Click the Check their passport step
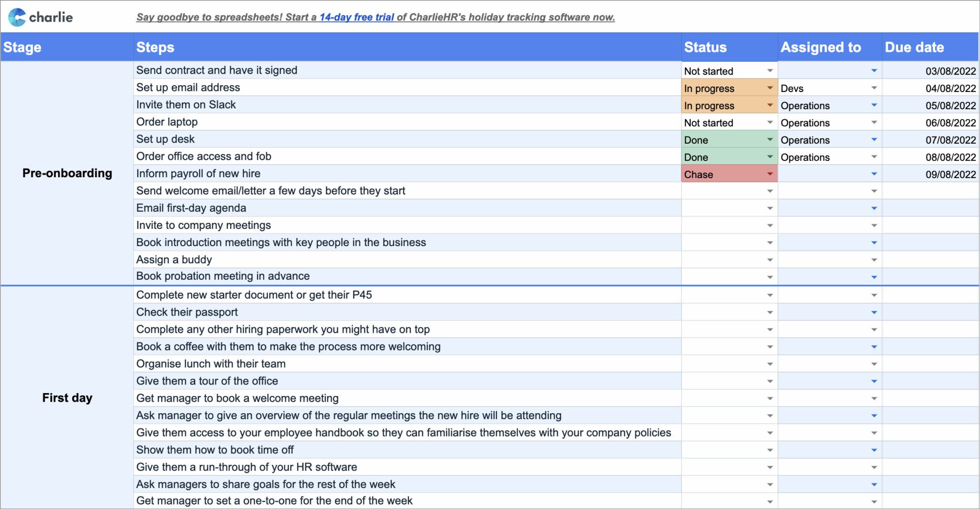This screenshot has width=980, height=509. point(187,312)
